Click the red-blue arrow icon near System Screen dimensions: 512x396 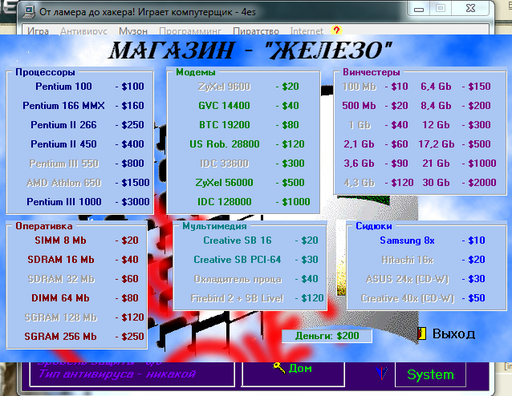(382, 373)
